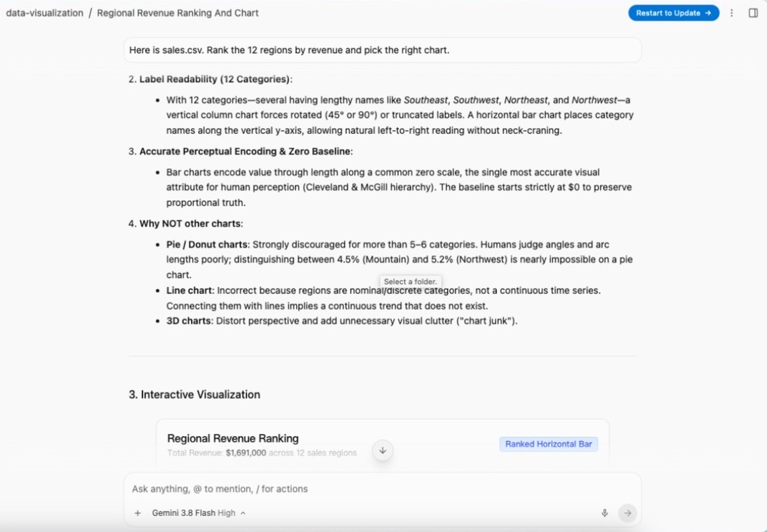
Task: Click the plus attach icon
Action: point(137,513)
